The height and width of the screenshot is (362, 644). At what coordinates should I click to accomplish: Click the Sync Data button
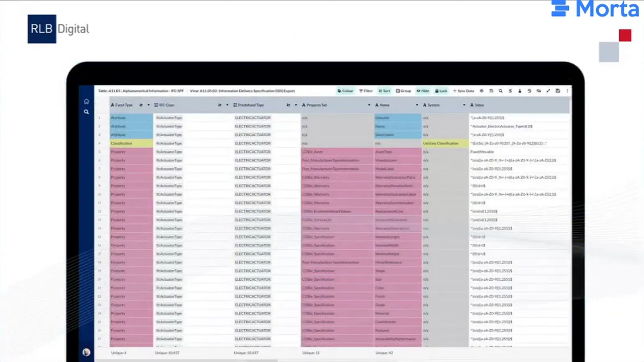point(464,91)
